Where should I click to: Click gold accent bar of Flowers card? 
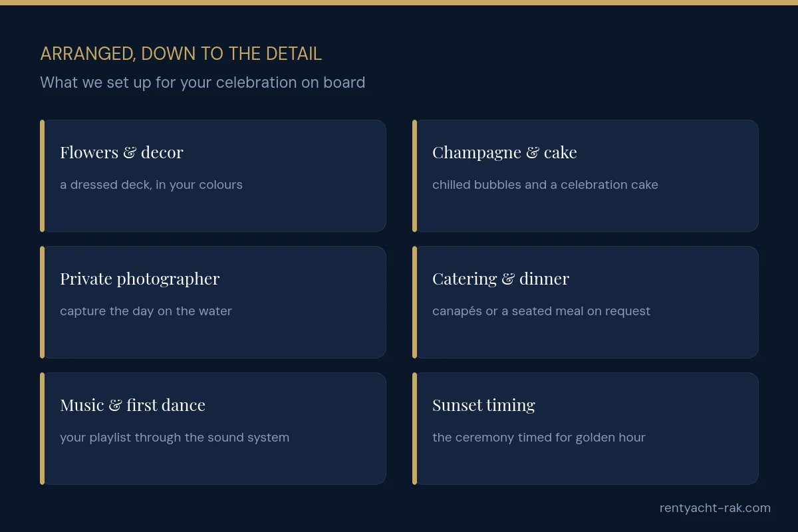pos(42,176)
